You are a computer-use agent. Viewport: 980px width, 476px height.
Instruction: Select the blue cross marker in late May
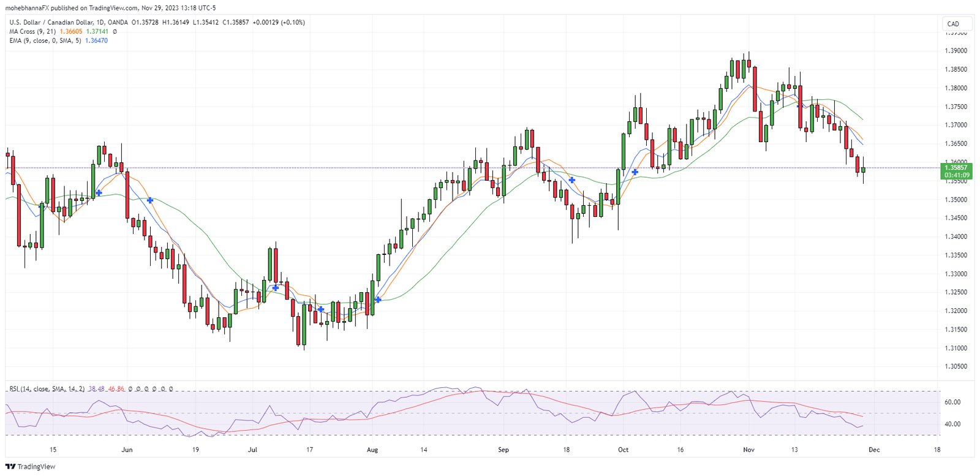click(99, 193)
